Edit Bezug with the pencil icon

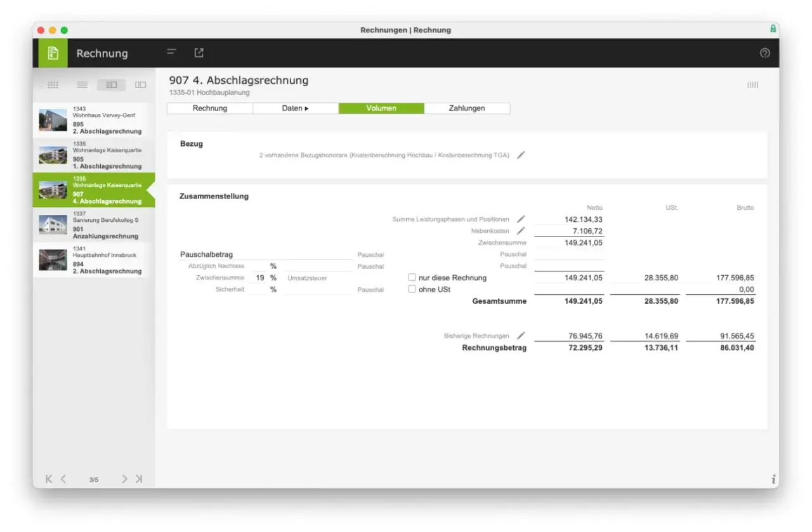[521, 155]
